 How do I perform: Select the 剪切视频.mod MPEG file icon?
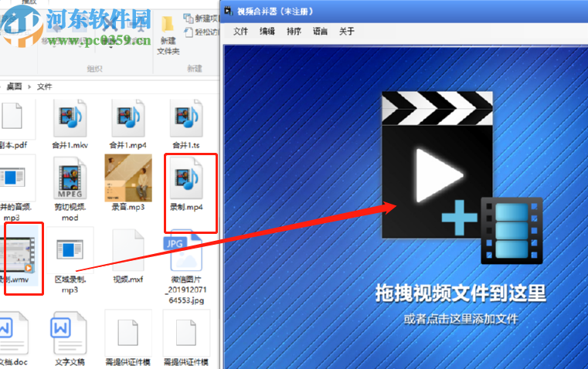click(x=70, y=178)
